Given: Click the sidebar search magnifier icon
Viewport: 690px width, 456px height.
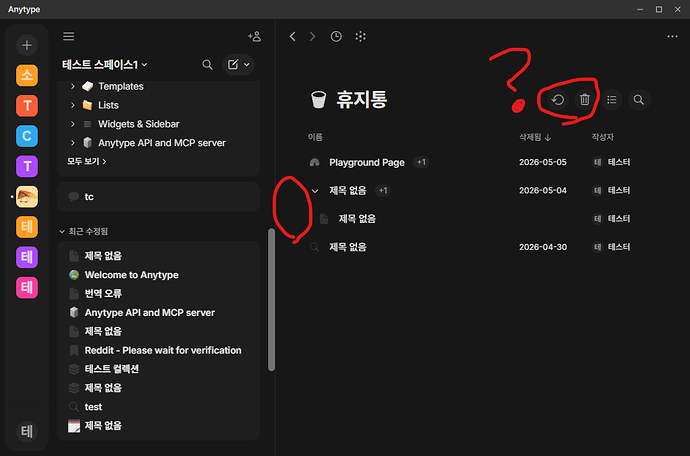Looking at the screenshot, I should click(207, 65).
